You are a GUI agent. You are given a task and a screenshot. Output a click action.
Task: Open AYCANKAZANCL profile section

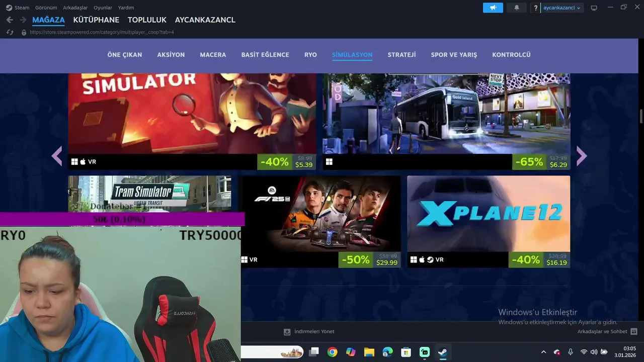coord(205,20)
